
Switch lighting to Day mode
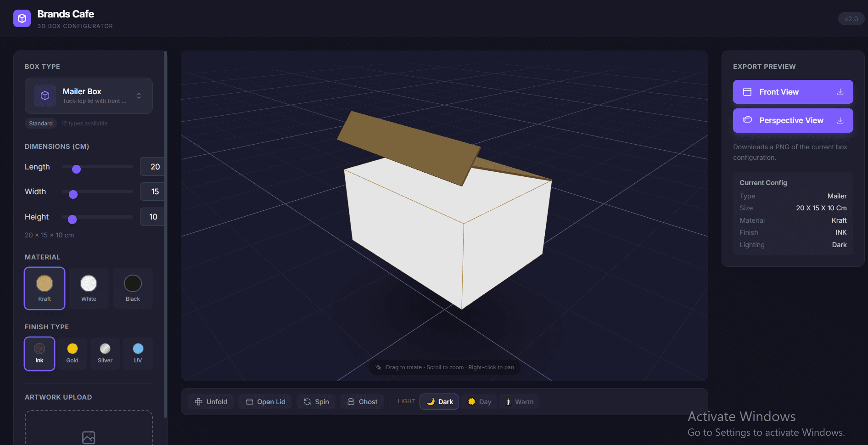(479, 401)
